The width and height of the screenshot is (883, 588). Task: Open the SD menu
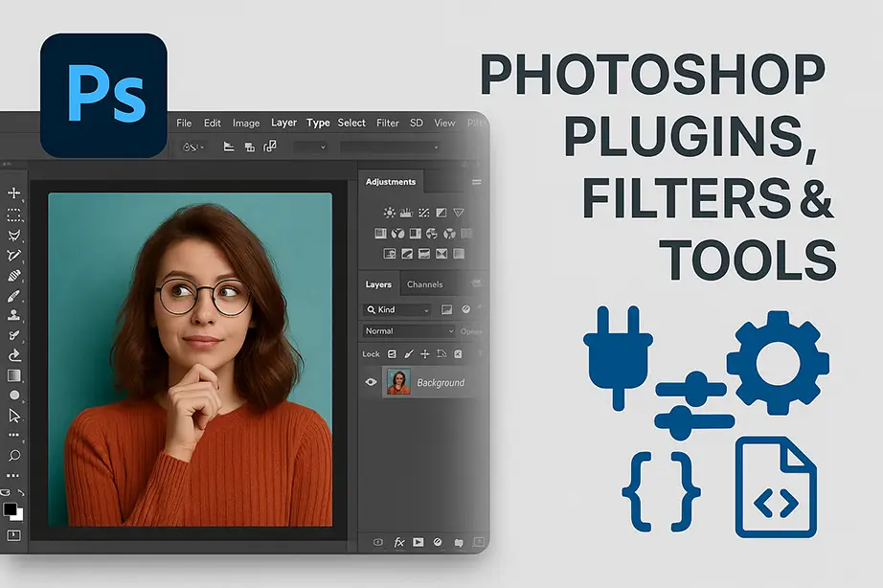click(x=417, y=123)
